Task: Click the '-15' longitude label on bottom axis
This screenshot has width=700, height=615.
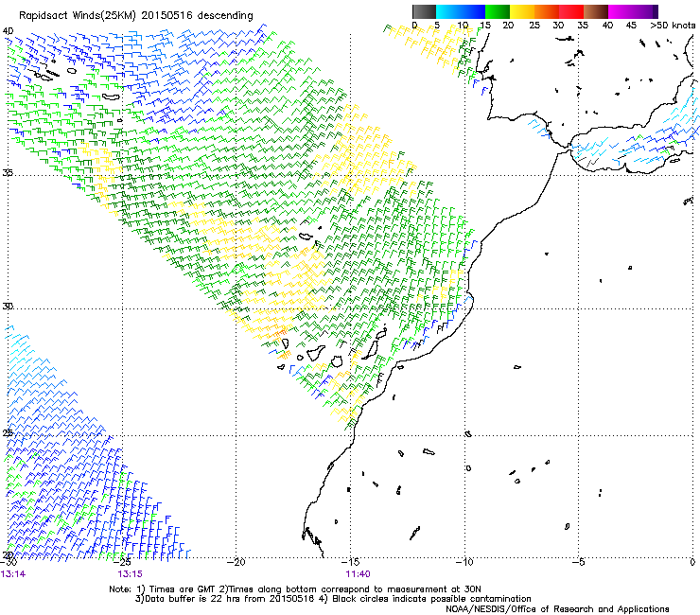Action: point(350,562)
